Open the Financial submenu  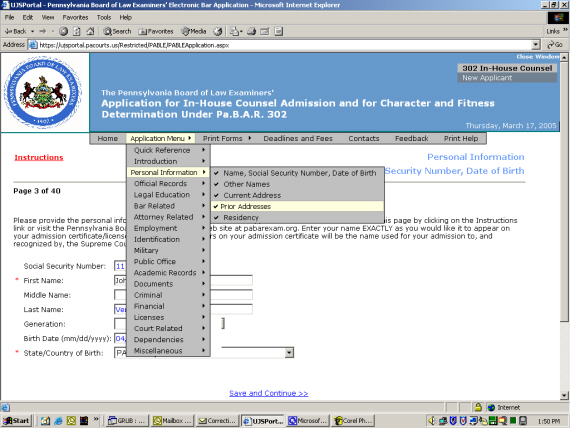(168, 306)
